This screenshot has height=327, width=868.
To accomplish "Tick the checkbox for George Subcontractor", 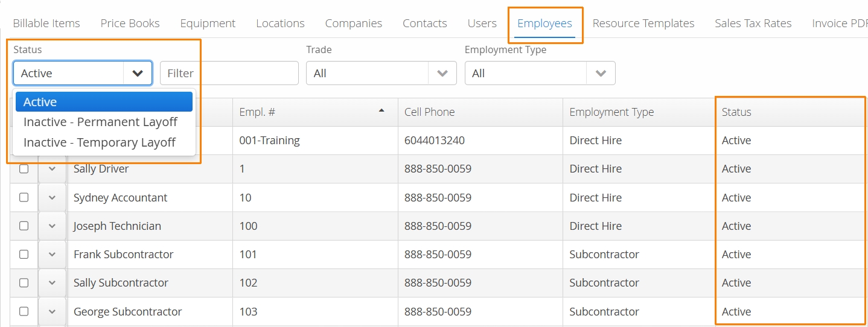I will coord(24,311).
